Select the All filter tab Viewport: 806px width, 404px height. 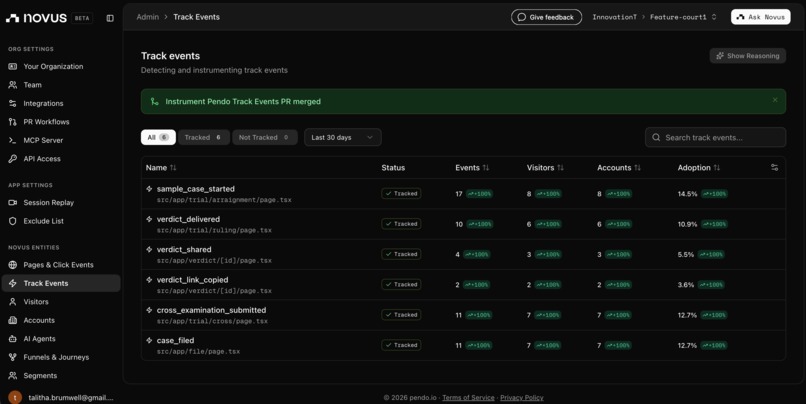pyautogui.click(x=158, y=137)
